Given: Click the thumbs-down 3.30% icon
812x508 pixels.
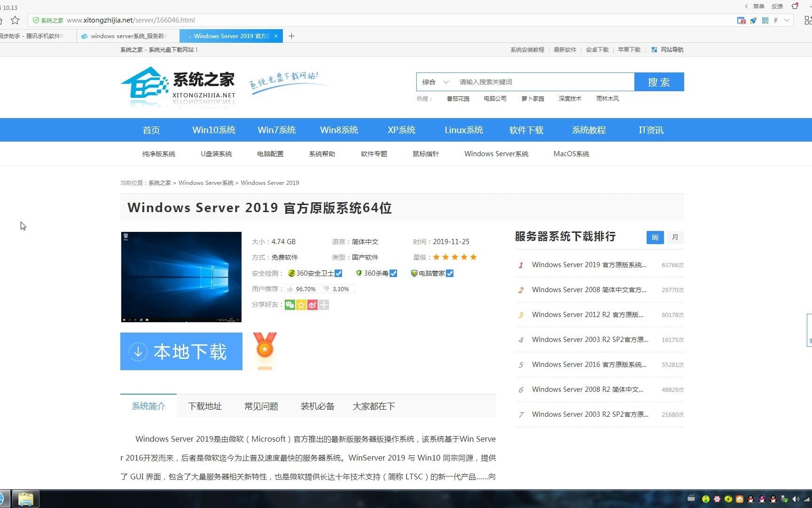Looking at the screenshot, I should click(x=327, y=289).
